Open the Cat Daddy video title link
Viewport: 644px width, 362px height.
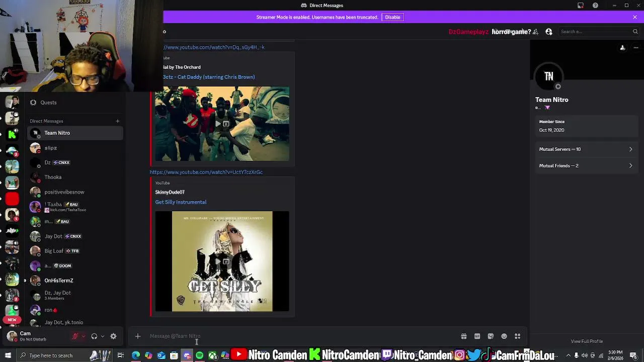pyautogui.click(x=208, y=77)
